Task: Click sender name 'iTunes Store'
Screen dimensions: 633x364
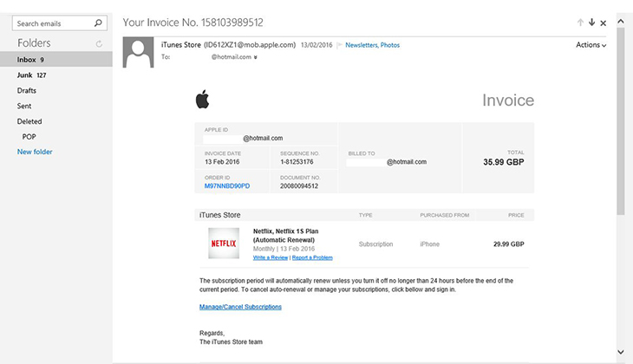Action: tap(181, 45)
